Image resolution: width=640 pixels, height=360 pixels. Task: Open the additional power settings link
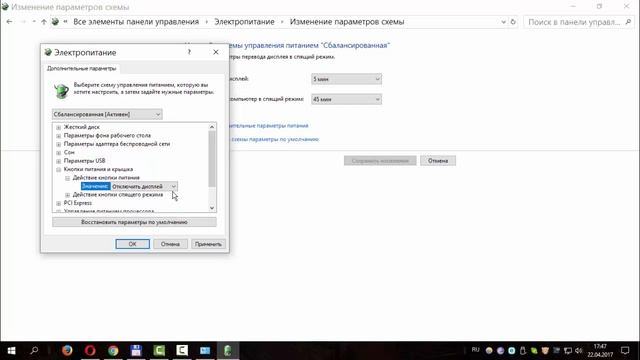[269, 126]
